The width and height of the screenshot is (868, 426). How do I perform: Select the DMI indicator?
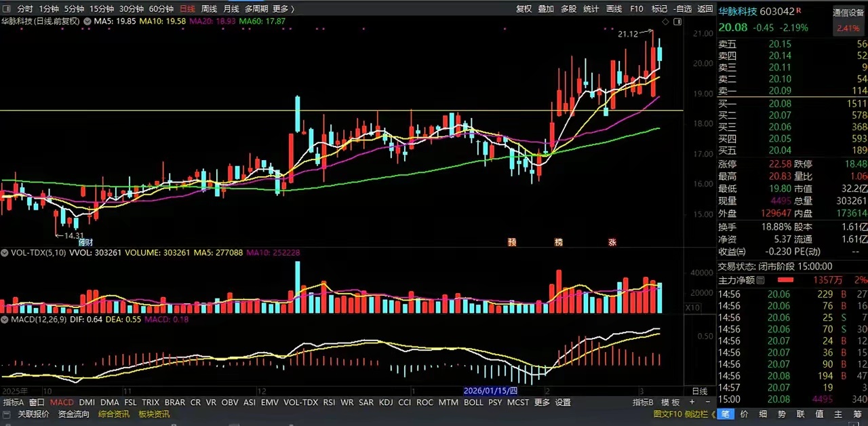[x=87, y=402]
